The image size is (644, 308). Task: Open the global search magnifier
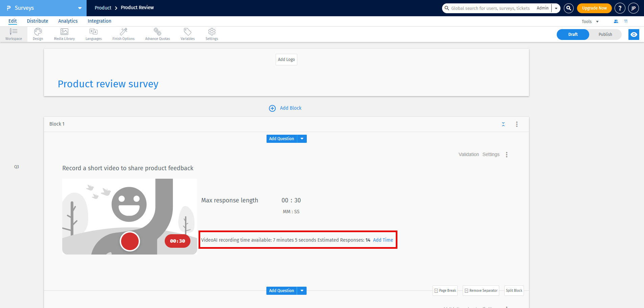568,8
